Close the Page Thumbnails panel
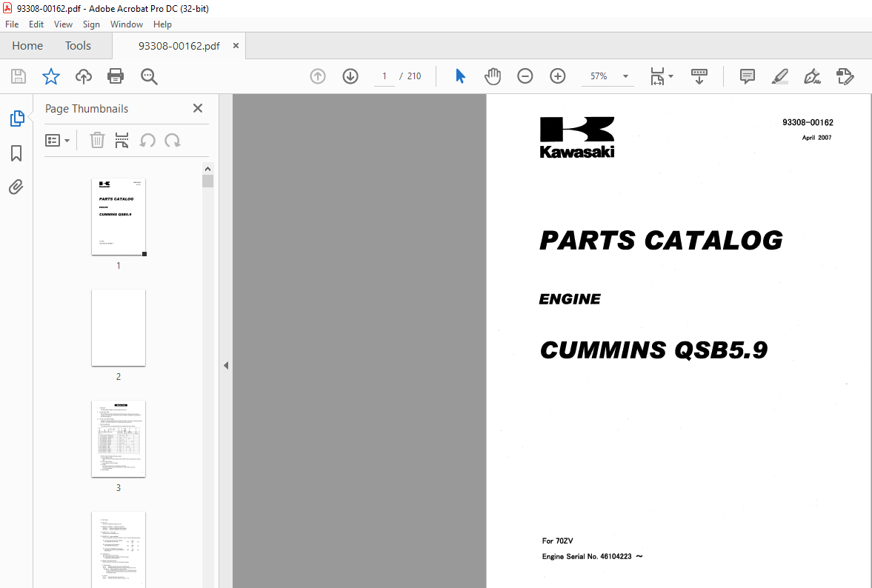The image size is (872, 588). pos(197,108)
